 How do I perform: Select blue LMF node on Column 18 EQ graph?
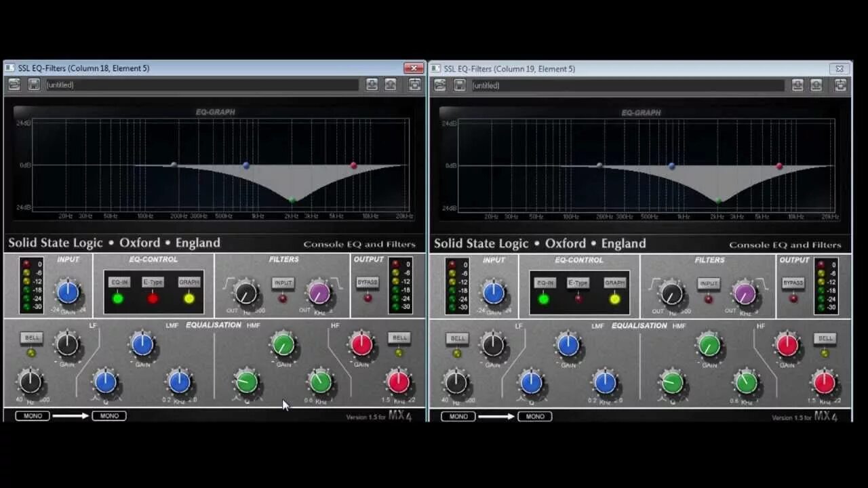[x=246, y=165]
